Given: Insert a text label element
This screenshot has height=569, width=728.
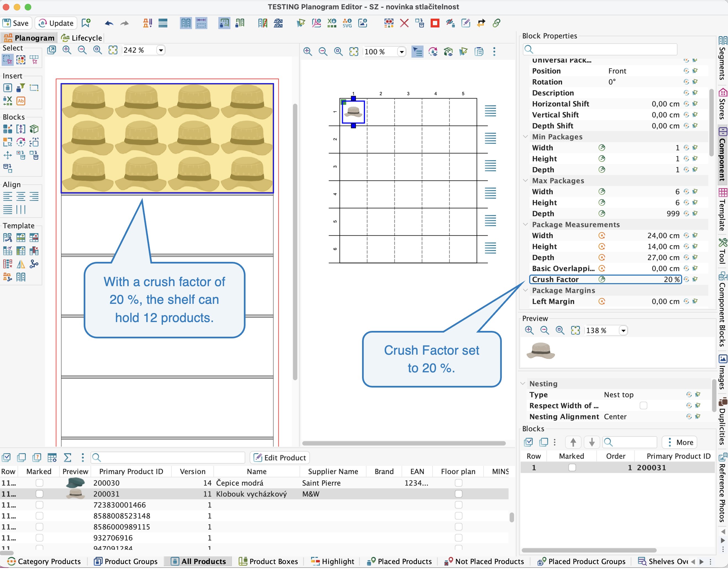Looking at the screenshot, I should coord(21,101).
